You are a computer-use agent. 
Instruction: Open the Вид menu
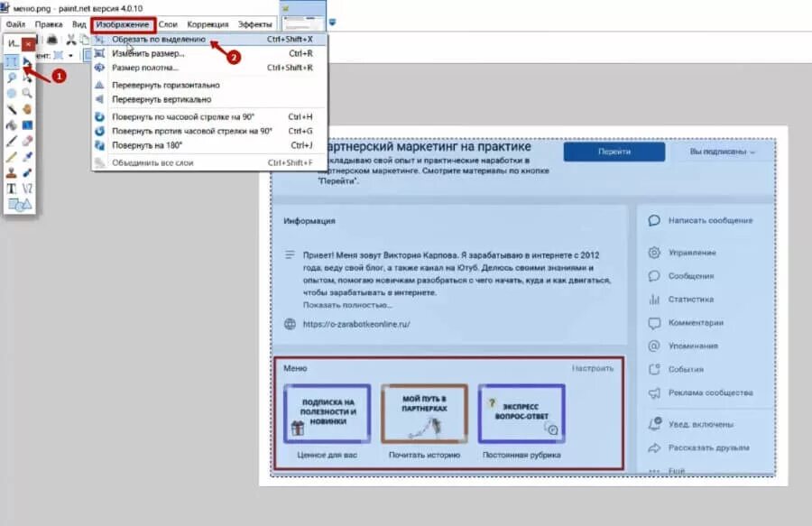(x=78, y=24)
